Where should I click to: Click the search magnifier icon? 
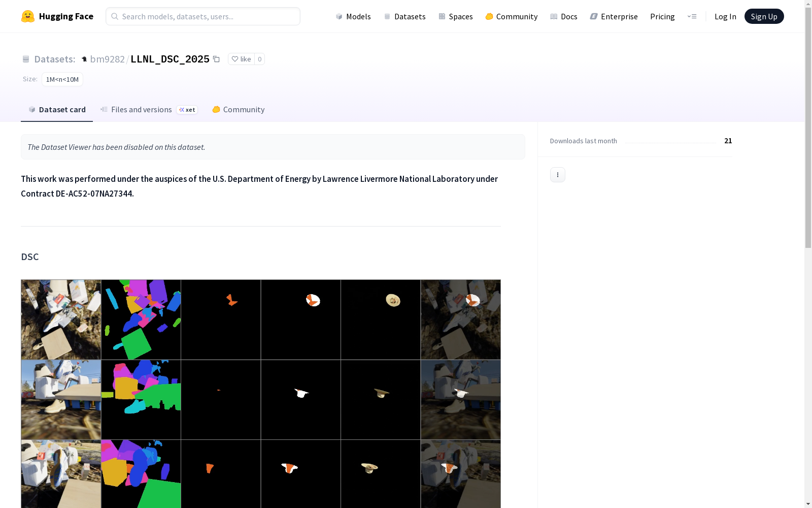click(x=115, y=16)
